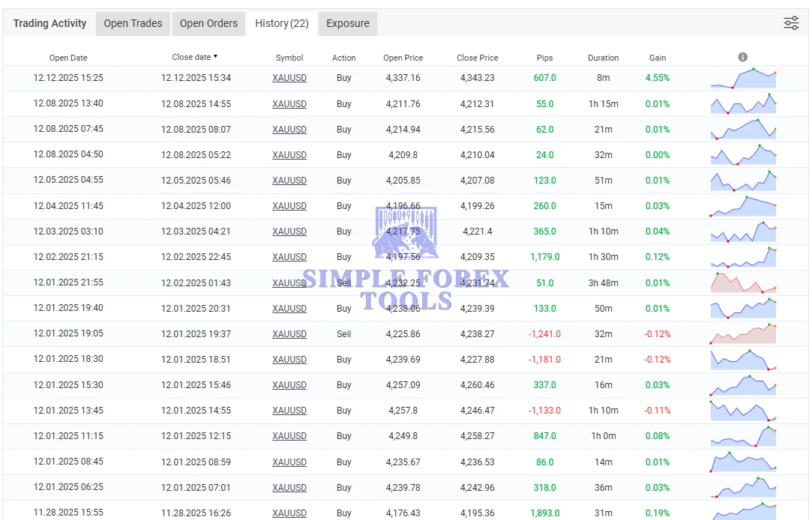Click the Open Date column header
Image resolution: width=812 pixels, height=520 pixels.
click(68, 58)
